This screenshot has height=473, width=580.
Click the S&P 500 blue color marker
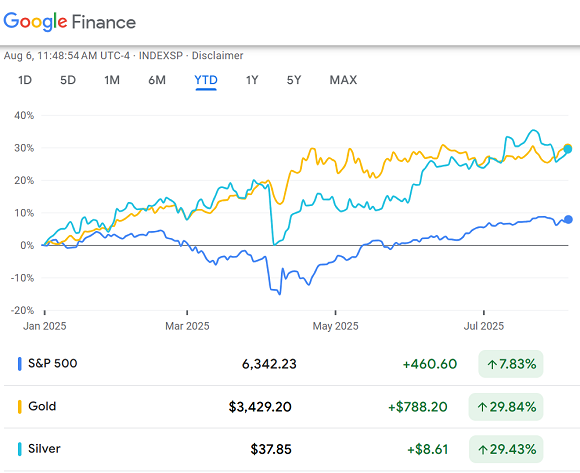20,364
